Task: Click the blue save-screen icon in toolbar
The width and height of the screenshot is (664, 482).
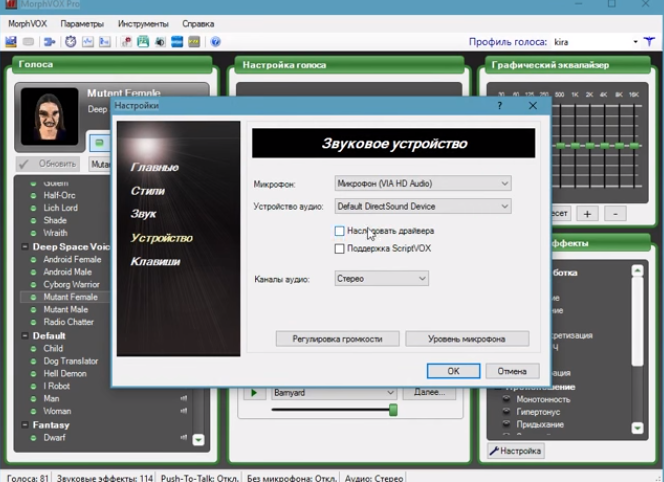Action: 11,42
